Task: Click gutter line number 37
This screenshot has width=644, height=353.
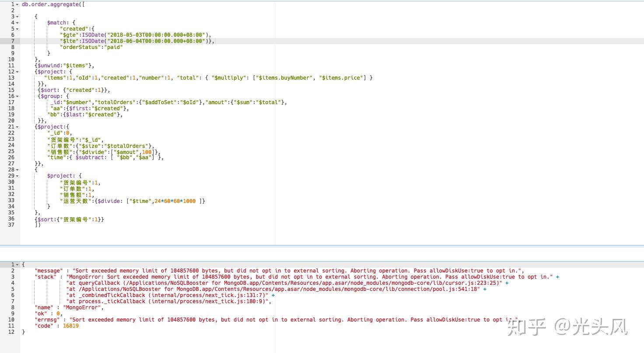Action: click(11, 225)
